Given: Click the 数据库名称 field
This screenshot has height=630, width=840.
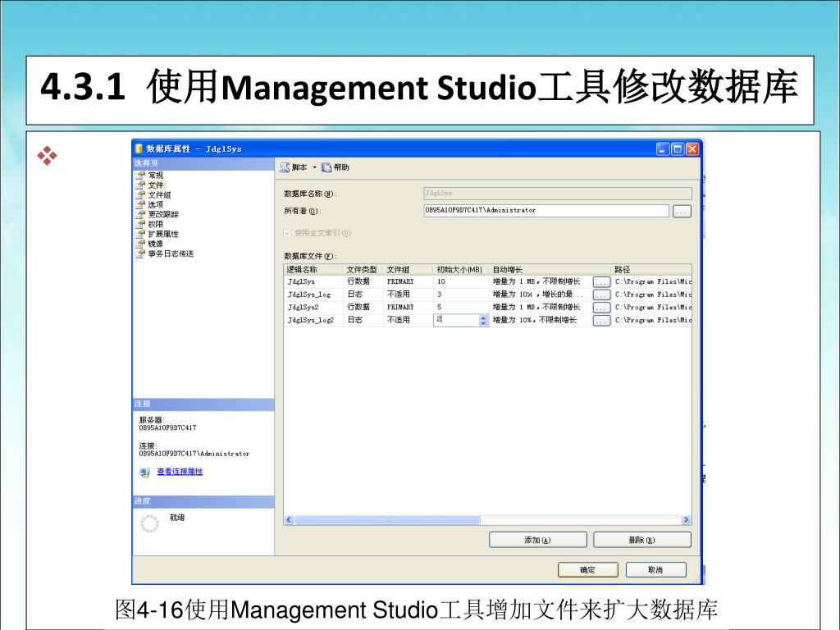Looking at the screenshot, I should (x=557, y=193).
